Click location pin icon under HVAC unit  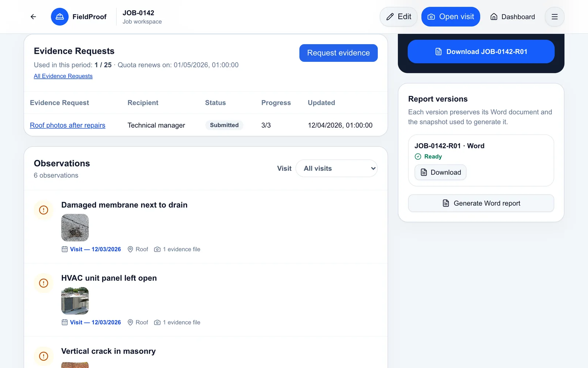(x=130, y=322)
